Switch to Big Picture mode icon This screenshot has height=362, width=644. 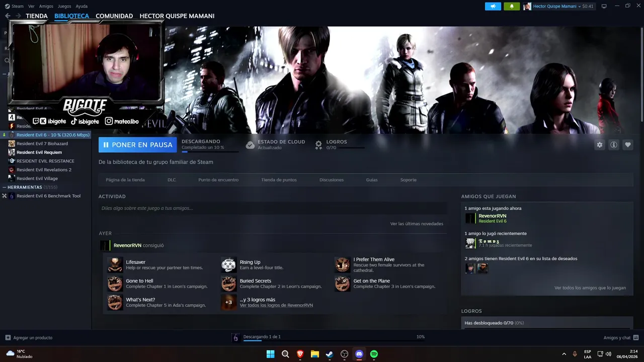pyautogui.click(x=604, y=6)
